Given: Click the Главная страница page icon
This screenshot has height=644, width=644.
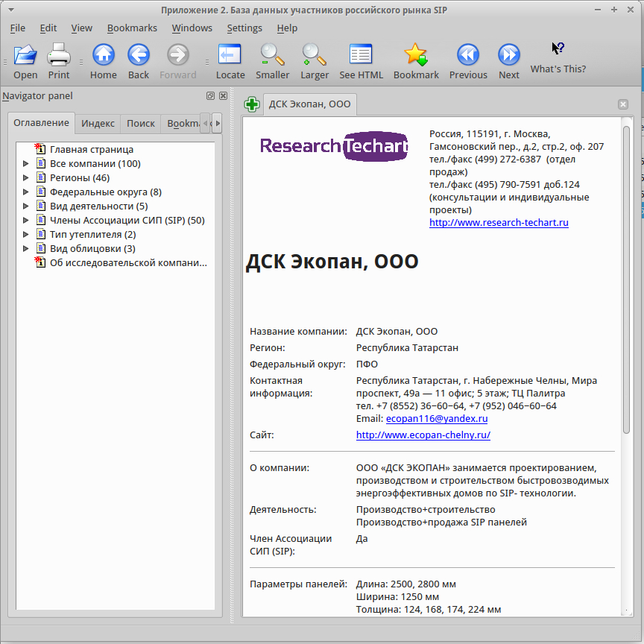Looking at the screenshot, I should pyautogui.click(x=40, y=149).
